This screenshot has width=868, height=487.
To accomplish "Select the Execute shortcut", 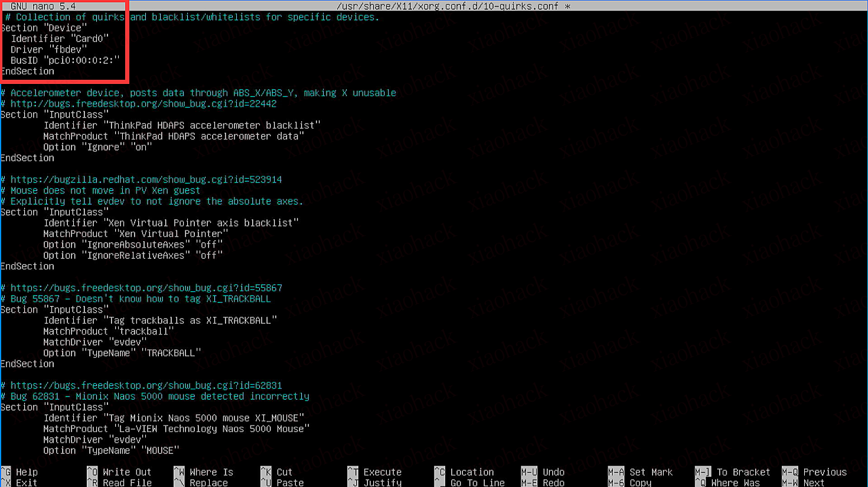I will pos(382,472).
